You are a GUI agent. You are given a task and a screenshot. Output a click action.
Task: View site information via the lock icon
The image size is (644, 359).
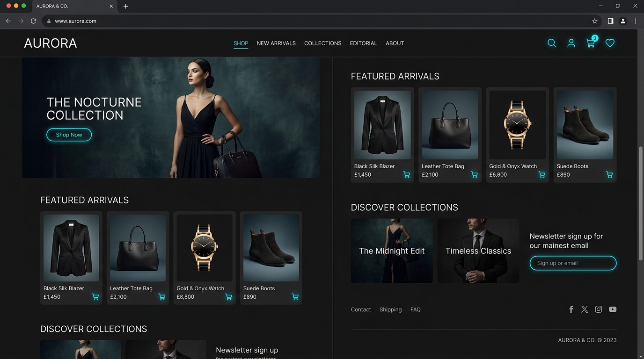pos(49,21)
